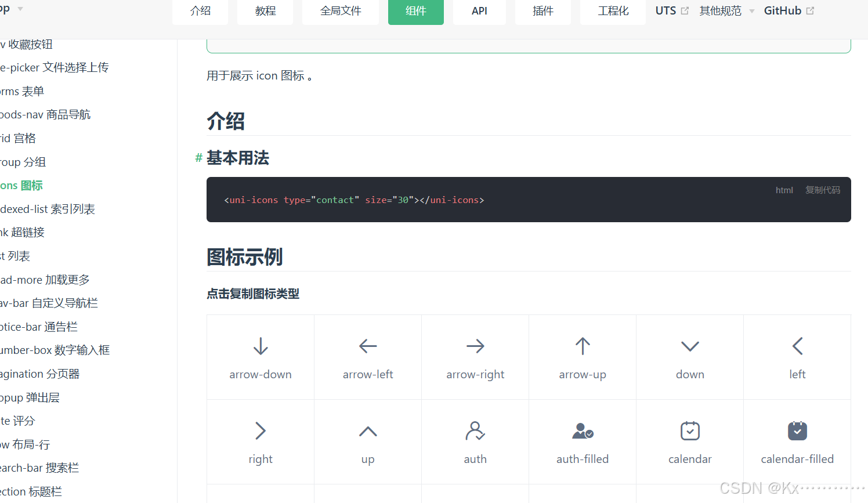Click the uni-icons code snippet line
This screenshot has width=868, height=503.
click(354, 200)
